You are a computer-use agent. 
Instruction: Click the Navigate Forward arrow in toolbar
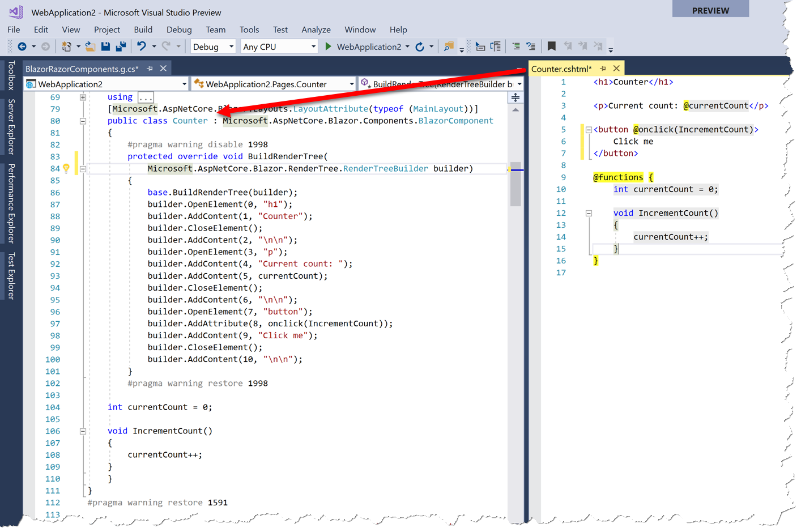(x=45, y=46)
